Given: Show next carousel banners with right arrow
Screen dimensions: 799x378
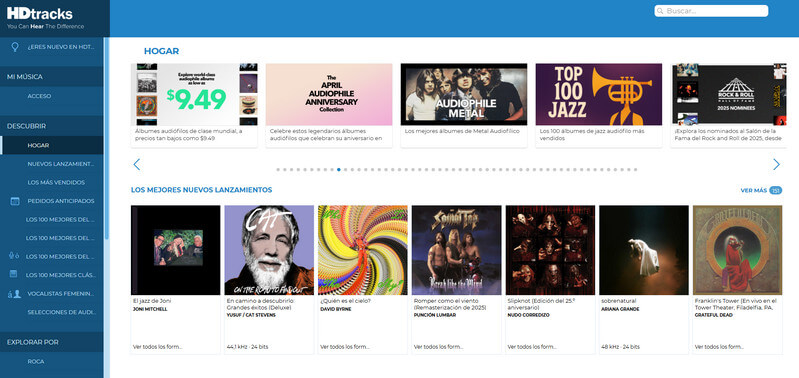Looking at the screenshot, I should point(776,165).
